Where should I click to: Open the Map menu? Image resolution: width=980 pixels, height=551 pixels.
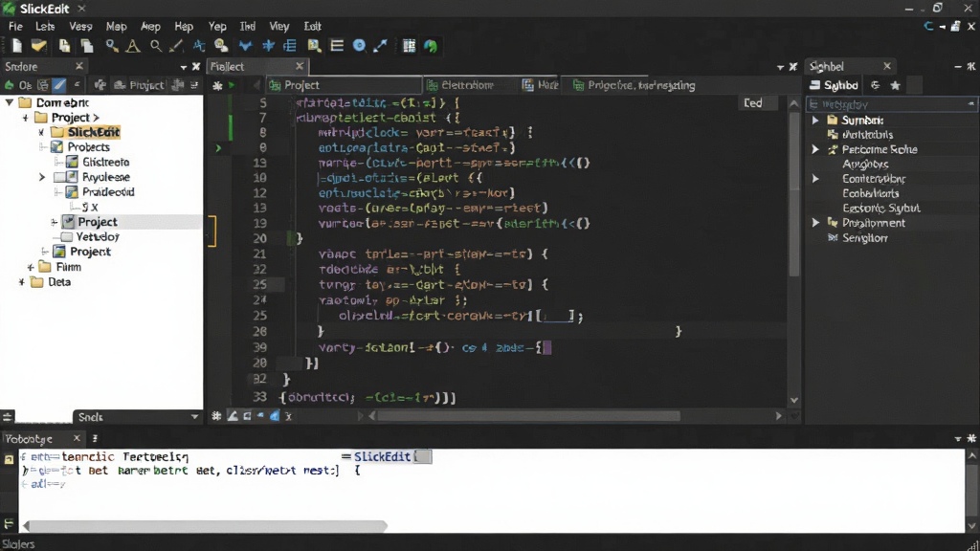[x=116, y=26]
